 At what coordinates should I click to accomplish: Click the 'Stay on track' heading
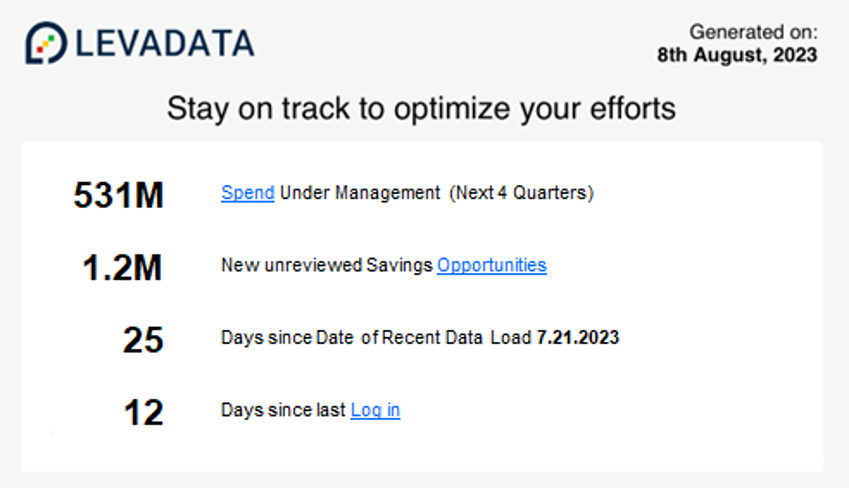tap(421, 108)
